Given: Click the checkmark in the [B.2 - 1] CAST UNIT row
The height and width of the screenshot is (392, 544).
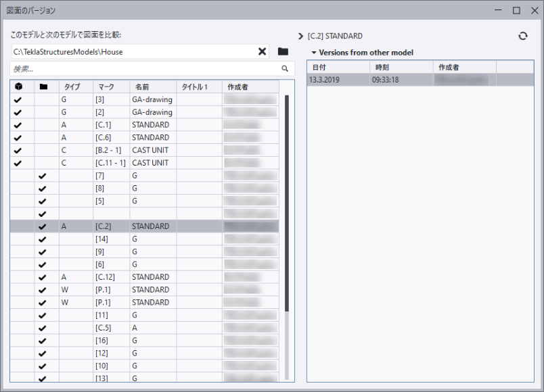Looking at the screenshot, I should point(18,150).
